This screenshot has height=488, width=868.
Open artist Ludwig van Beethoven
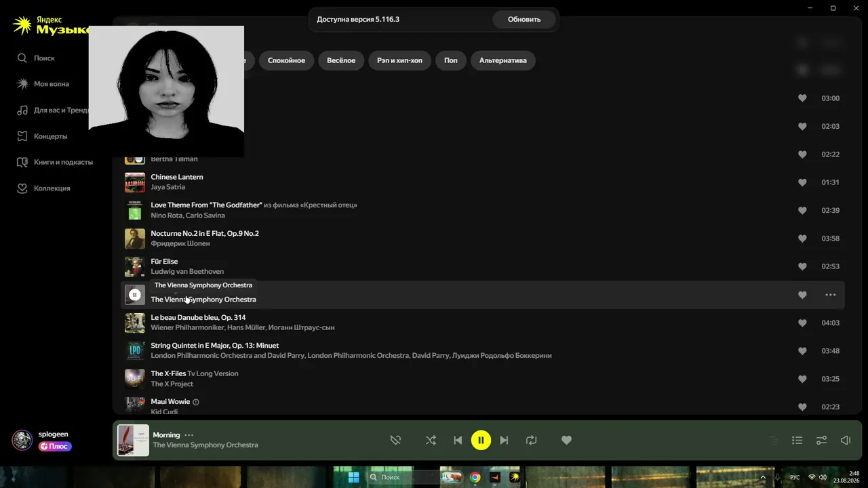[187, 272]
